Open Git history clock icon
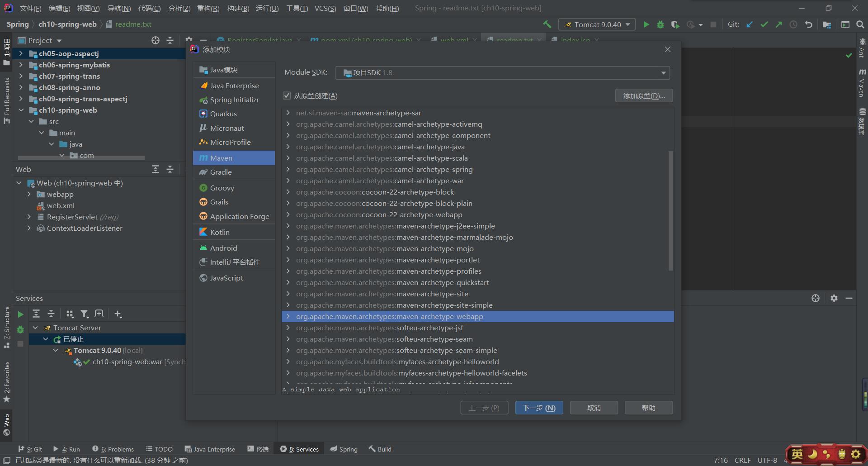 point(793,24)
